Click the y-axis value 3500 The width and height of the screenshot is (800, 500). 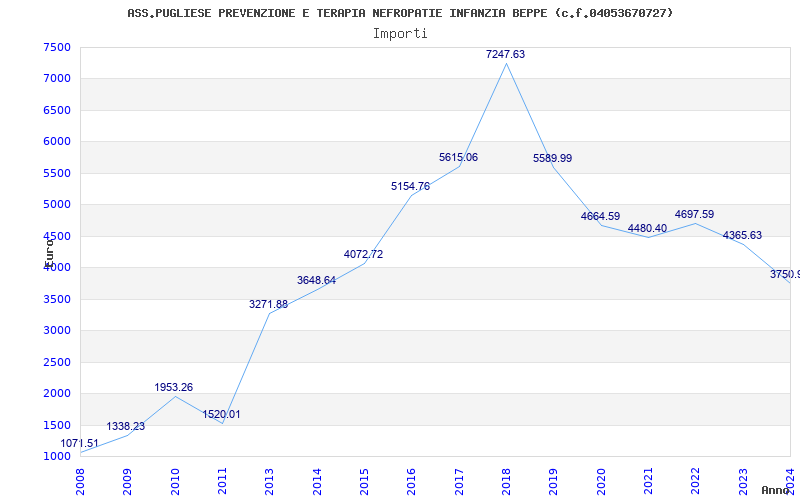point(57,299)
